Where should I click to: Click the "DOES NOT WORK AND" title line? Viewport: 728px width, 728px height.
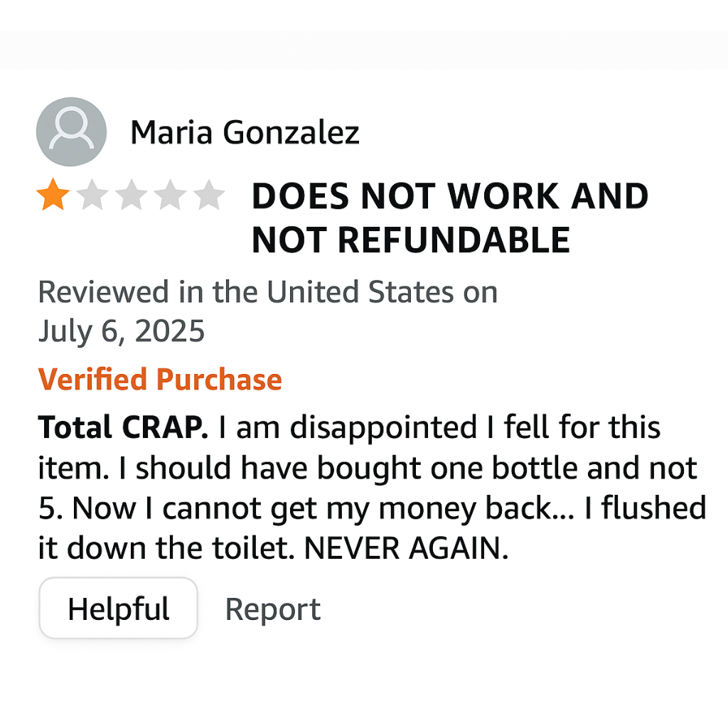point(450,197)
